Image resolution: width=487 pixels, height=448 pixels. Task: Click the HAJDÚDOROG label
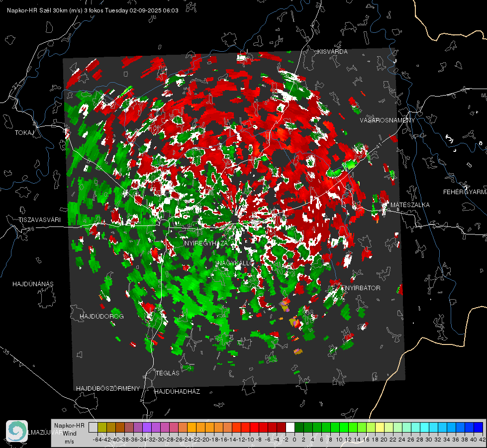click(101, 316)
